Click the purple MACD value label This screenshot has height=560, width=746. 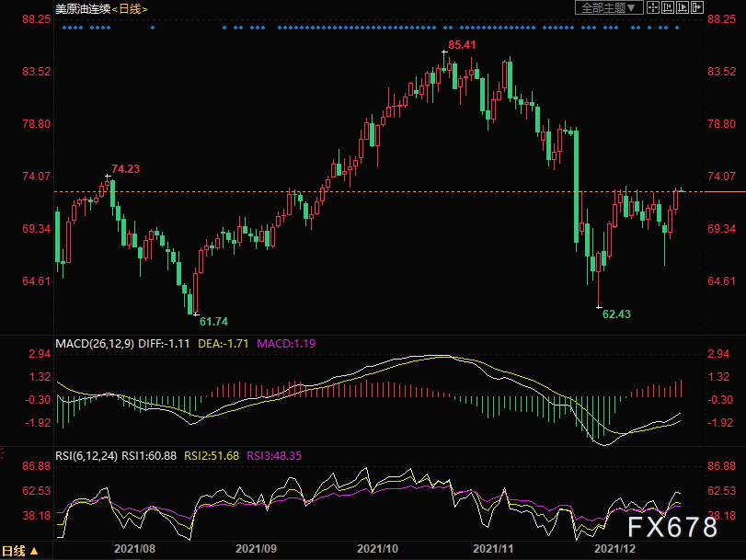tap(286, 344)
